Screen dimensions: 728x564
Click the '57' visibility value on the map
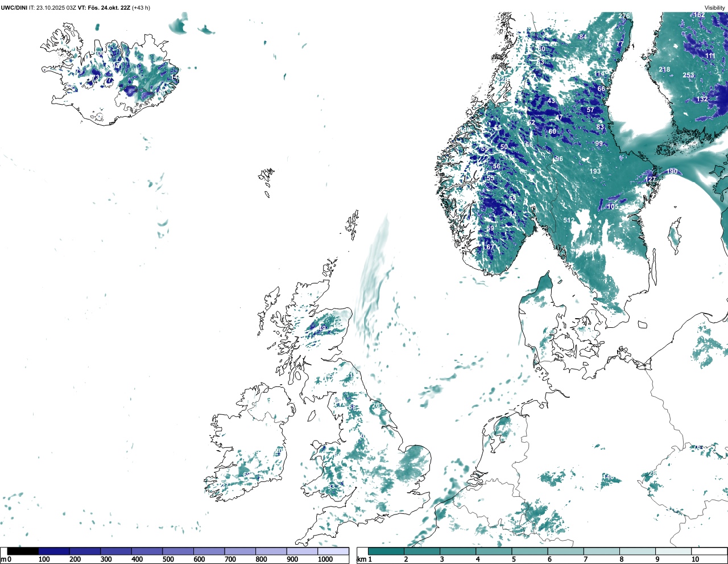coord(590,110)
